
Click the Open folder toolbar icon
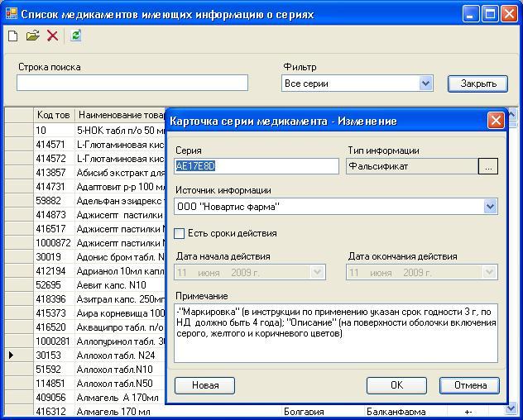[x=32, y=36]
